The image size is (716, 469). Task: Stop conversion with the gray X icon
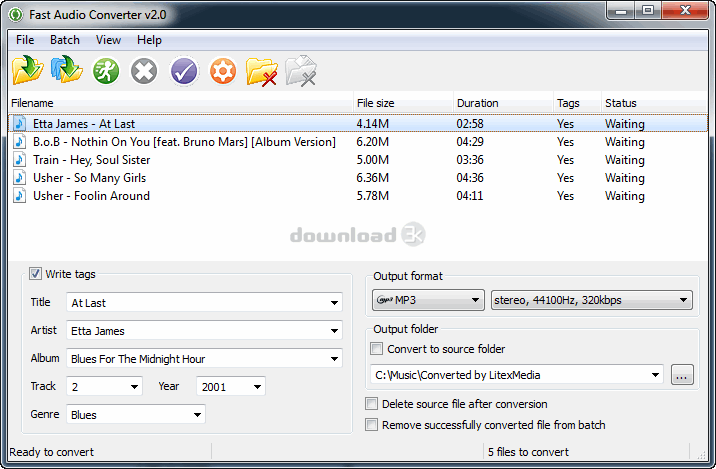tap(144, 71)
